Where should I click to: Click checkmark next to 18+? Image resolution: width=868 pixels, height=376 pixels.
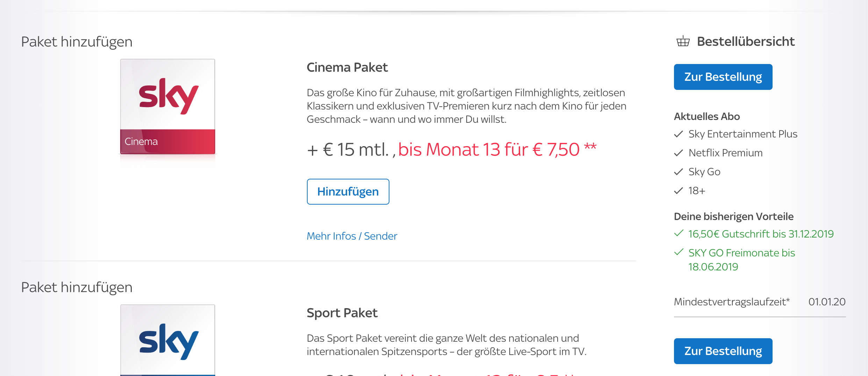(678, 191)
